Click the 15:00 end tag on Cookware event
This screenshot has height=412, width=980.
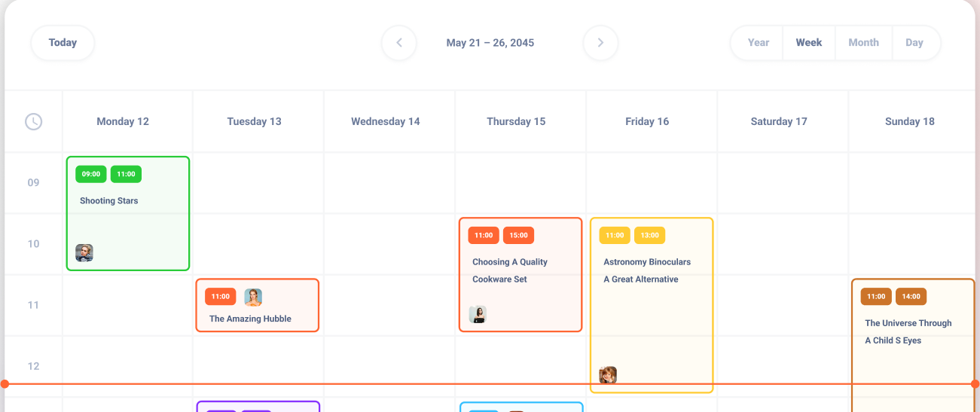(x=518, y=236)
